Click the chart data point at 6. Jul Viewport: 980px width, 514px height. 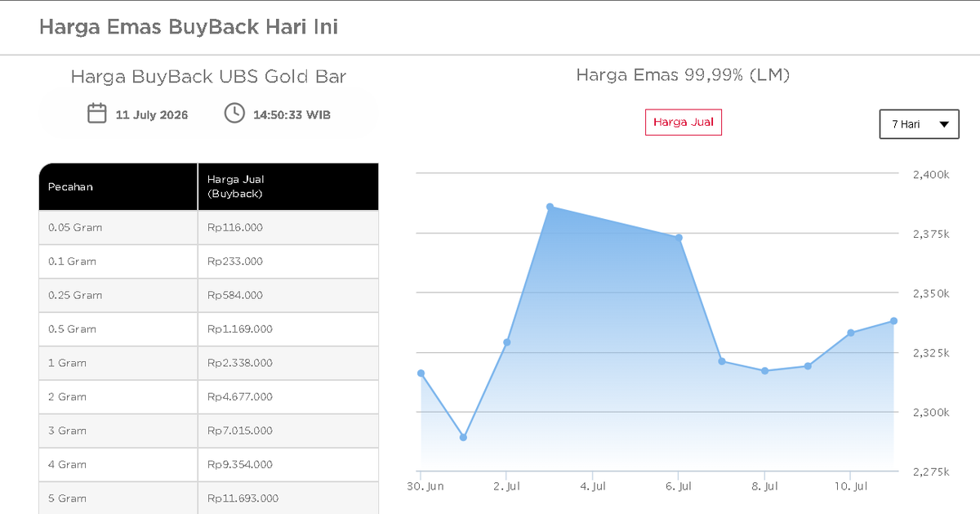(679, 238)
